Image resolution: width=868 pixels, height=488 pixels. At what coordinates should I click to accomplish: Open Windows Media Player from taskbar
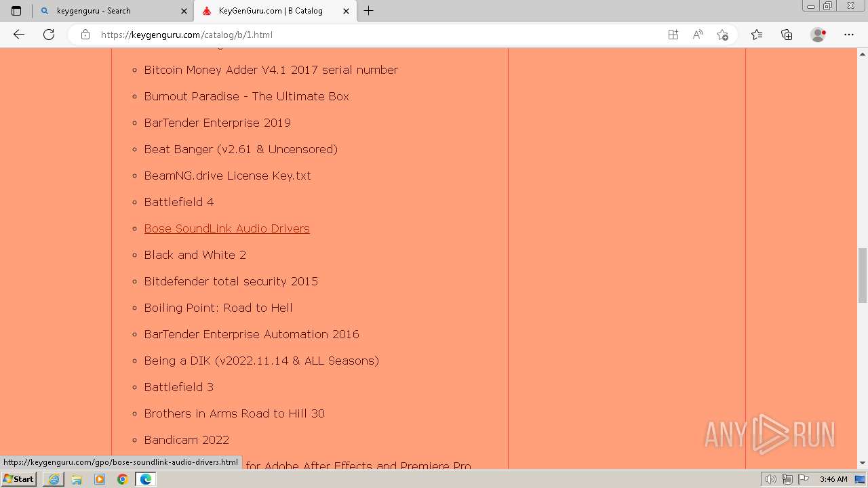pos(100,479)
